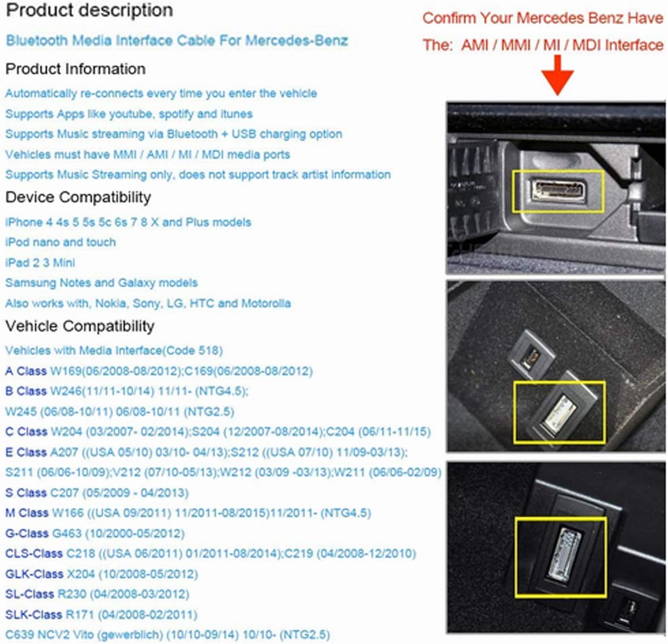
Task: Open the top glovebox port photo
Action: pyautogui.click(x=556, y=187)
